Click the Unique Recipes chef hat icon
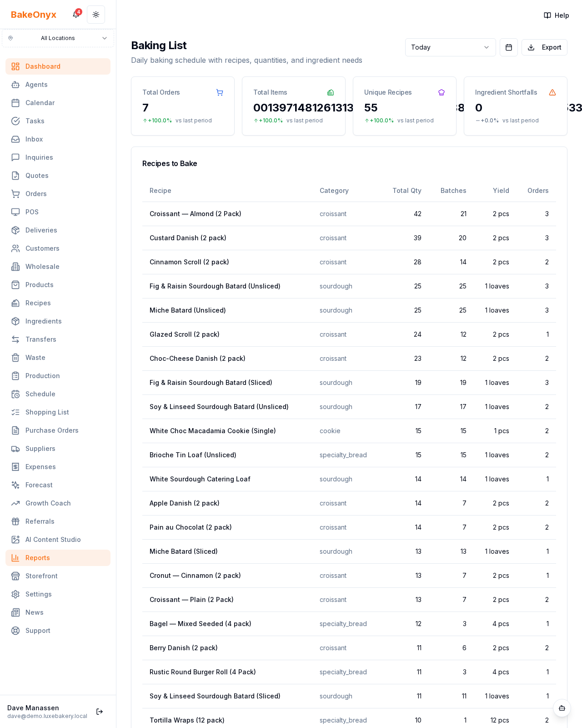This screenshot has height=728, width=582. [442, 92]
